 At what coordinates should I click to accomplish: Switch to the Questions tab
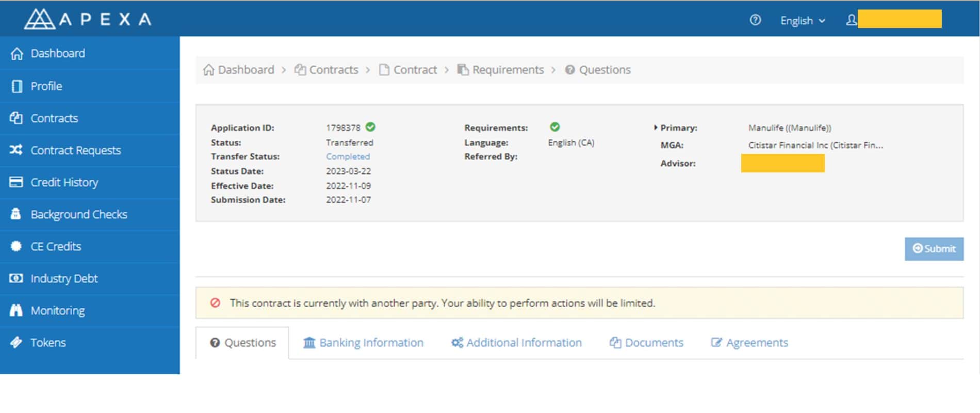click(242, 343)
